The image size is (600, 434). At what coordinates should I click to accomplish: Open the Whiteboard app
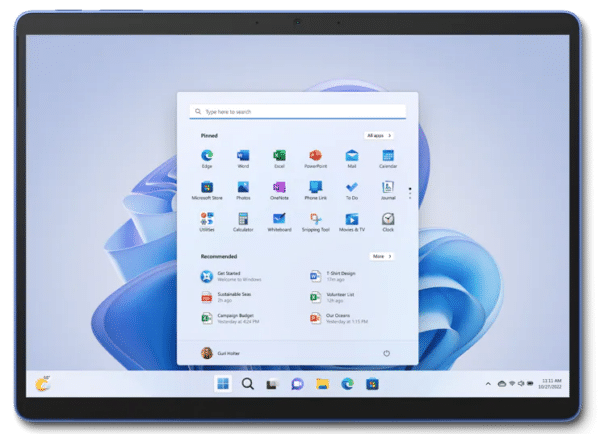click(279, 222)
